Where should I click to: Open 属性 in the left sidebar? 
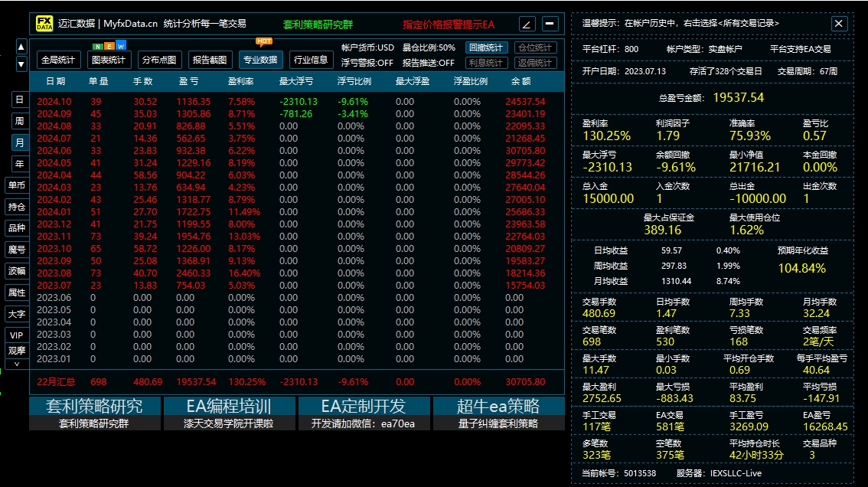[x=17, y=293]
